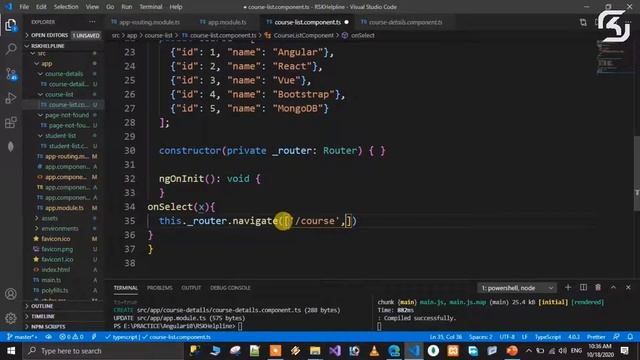The width and height of the screenshot is (640, 360).
Task: Add a new terminal with plus icon
Action: click(568, 287)
